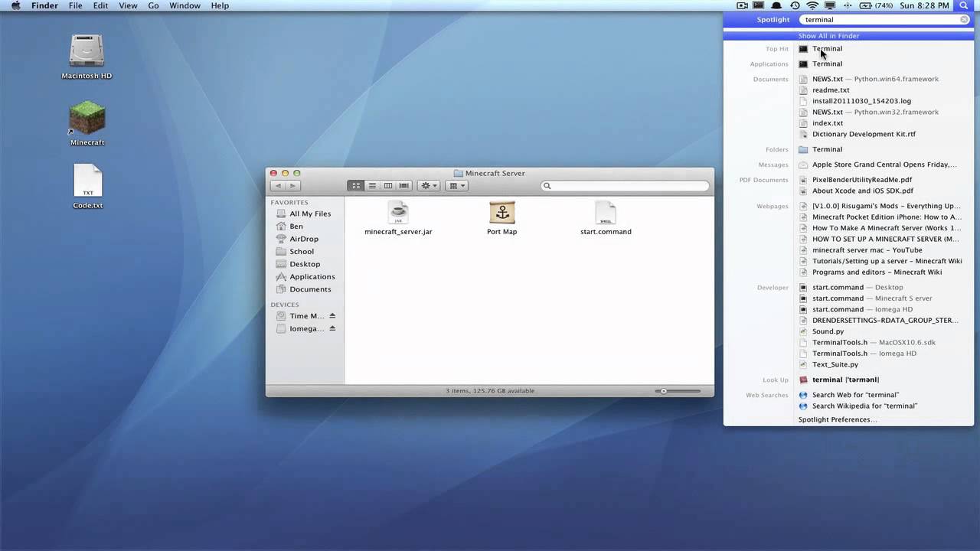Open the Apple menu
980x551 pixels.
click(15, 5)
